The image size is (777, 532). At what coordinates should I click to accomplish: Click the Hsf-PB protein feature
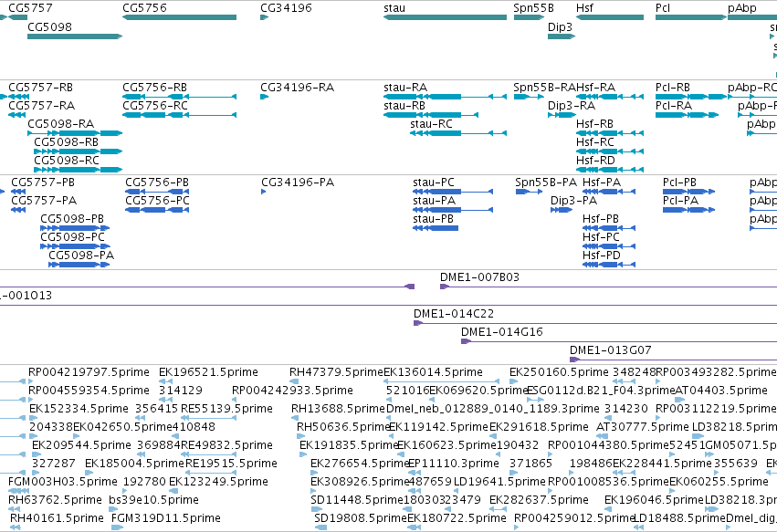click(x=609, y=228)
